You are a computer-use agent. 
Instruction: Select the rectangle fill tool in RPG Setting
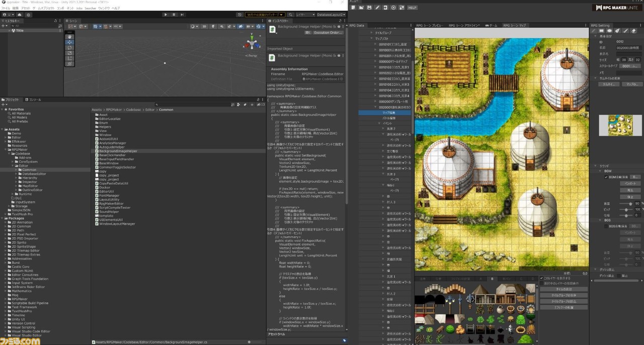(602, 31)
